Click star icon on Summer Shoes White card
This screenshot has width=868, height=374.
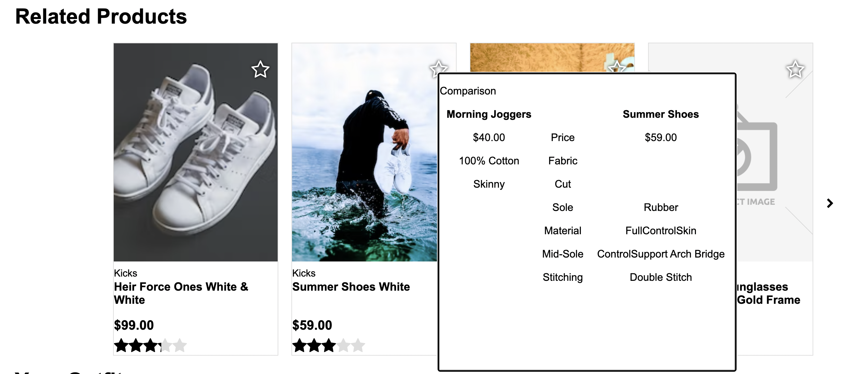[x=438, y=69]
